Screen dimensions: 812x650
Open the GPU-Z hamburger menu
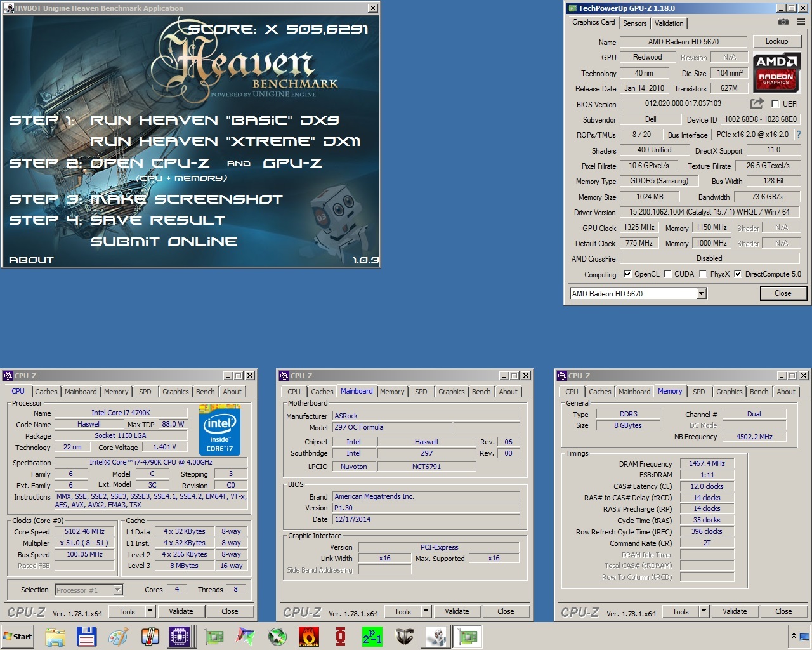pos(801,22)
